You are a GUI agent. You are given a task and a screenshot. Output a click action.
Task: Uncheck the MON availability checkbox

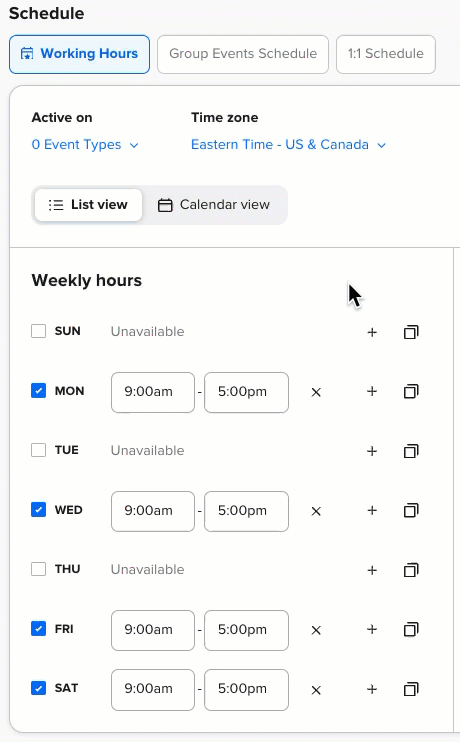pyautogui.click(x=38, y=391)
